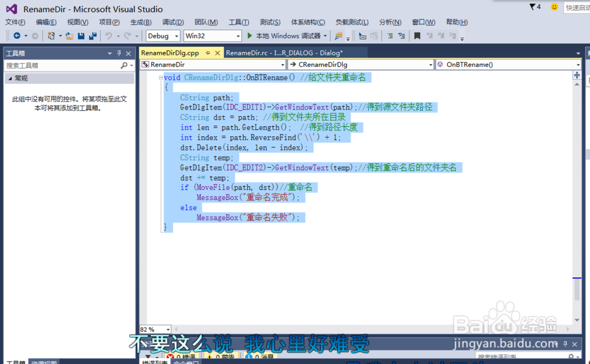Click the editor vertical scrollbar down arrow
The image size is (590, 364).
(577, 320)
